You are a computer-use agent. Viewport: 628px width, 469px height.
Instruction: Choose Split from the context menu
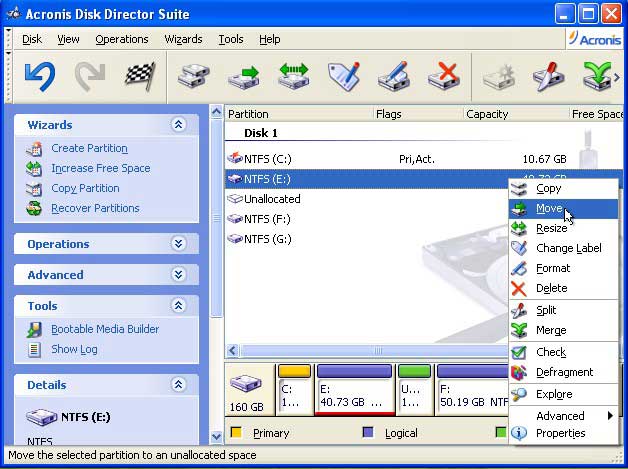click(x=564, y=310)
